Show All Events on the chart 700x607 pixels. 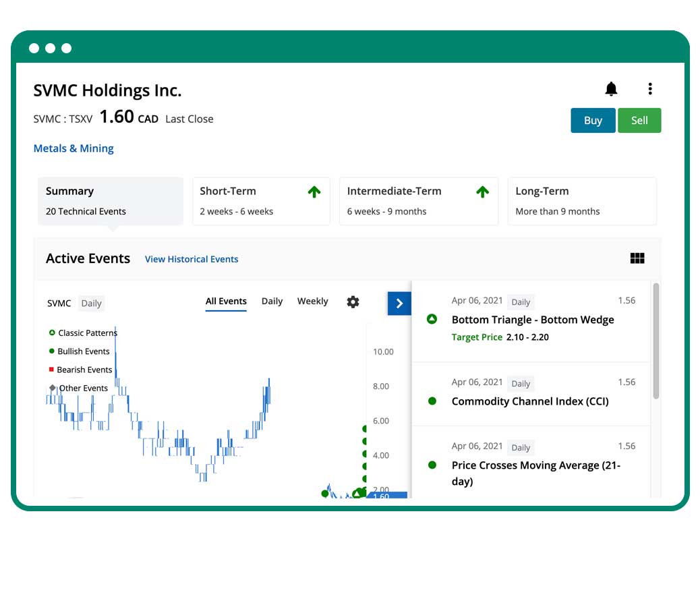(x=226, y=301)
